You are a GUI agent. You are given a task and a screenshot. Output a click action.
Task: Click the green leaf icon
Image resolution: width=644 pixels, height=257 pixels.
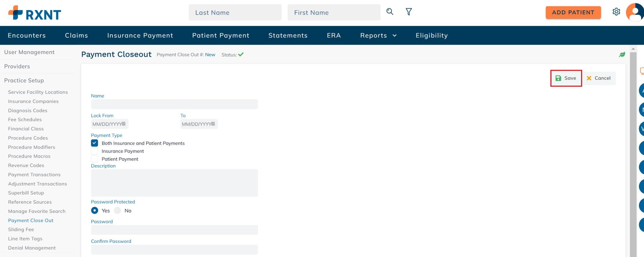pyautogui.click(x=622, y=54)
